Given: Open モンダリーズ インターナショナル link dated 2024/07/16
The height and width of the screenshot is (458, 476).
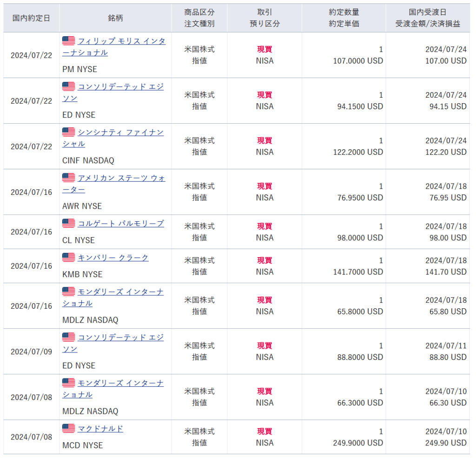Looking at the screenshot, I should coord(120,292).
